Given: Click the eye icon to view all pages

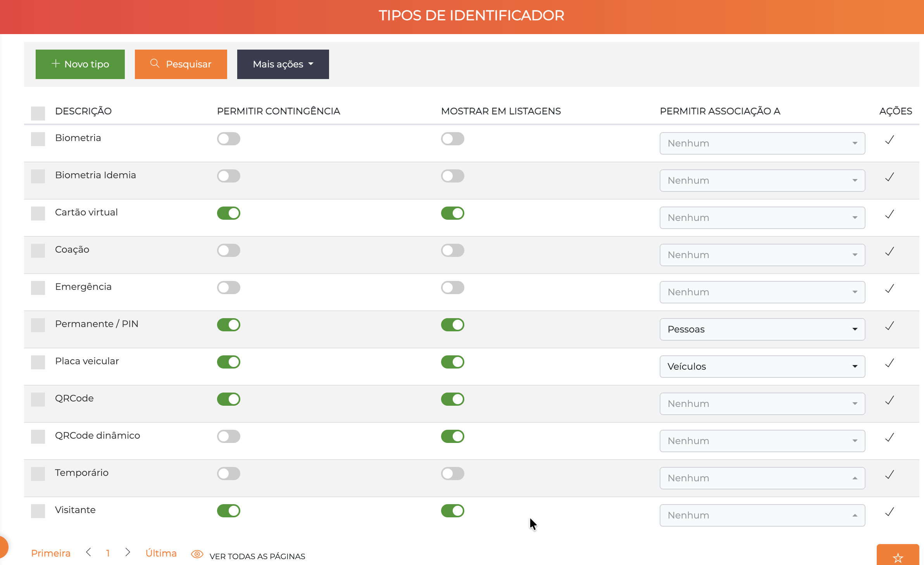Looking at the screenshot, I should [197, 554].
